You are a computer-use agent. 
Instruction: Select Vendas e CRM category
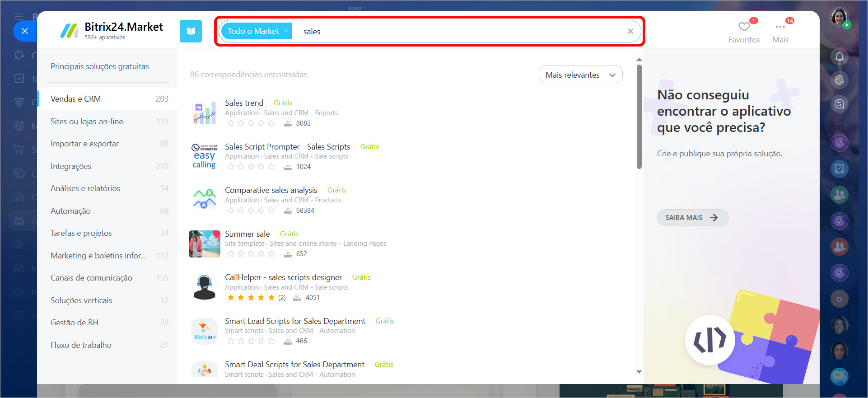click(107, 99)
